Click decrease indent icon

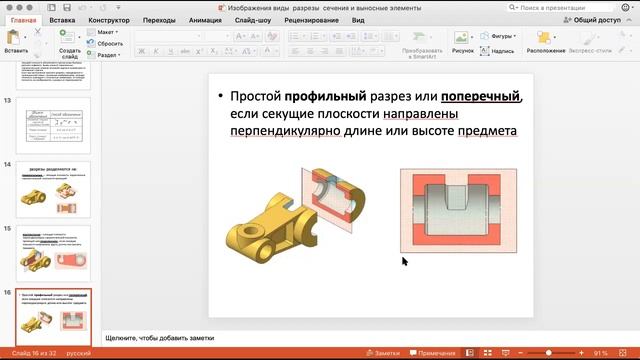[337, 37]
